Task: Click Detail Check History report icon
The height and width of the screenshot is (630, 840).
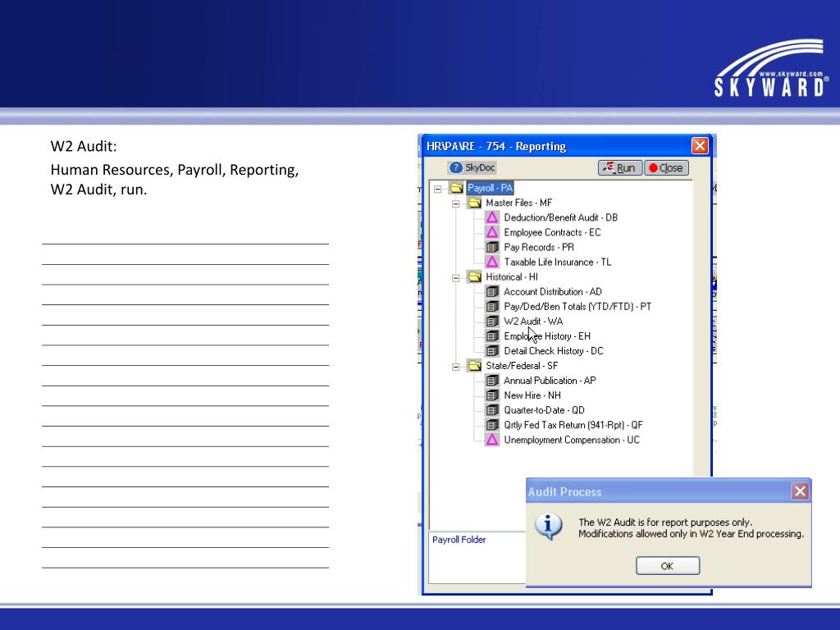Action: (x=492, y=351)
